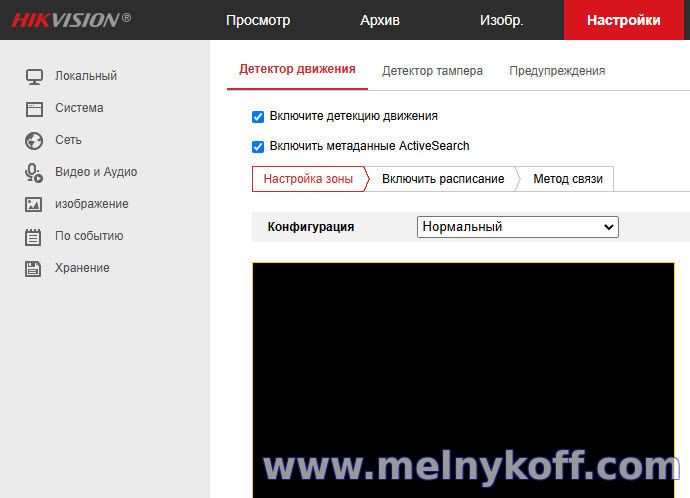Click the floppy disk icon beside Хранение
The width and height of the screenshot is (690, 498).
(x=33, y=268)
